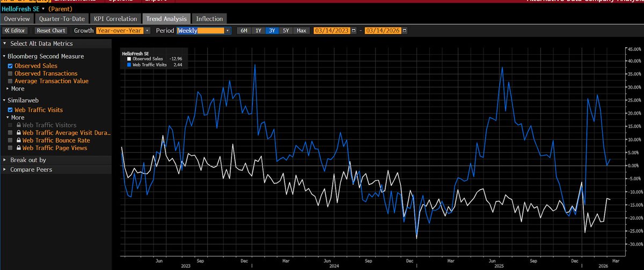Click the Reset Chart button
This screenshot has width=644, height=270.
point(52,31)
